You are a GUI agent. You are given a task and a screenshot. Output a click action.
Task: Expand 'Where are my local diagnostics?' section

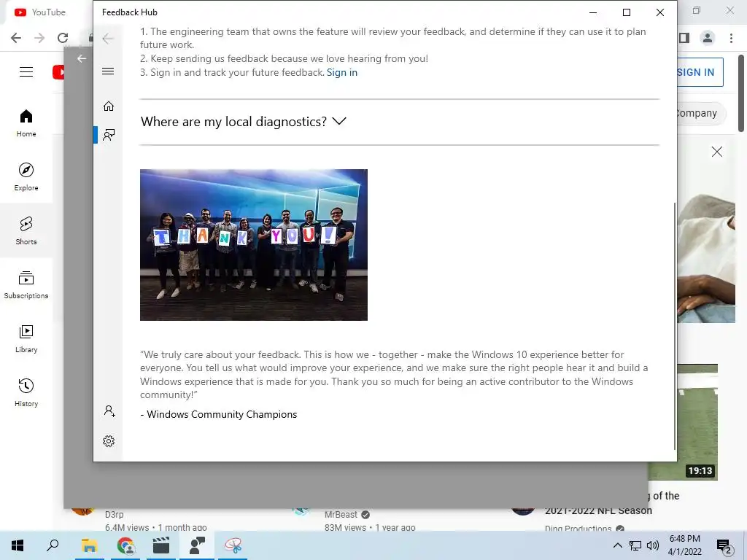[x=243, y=122]
